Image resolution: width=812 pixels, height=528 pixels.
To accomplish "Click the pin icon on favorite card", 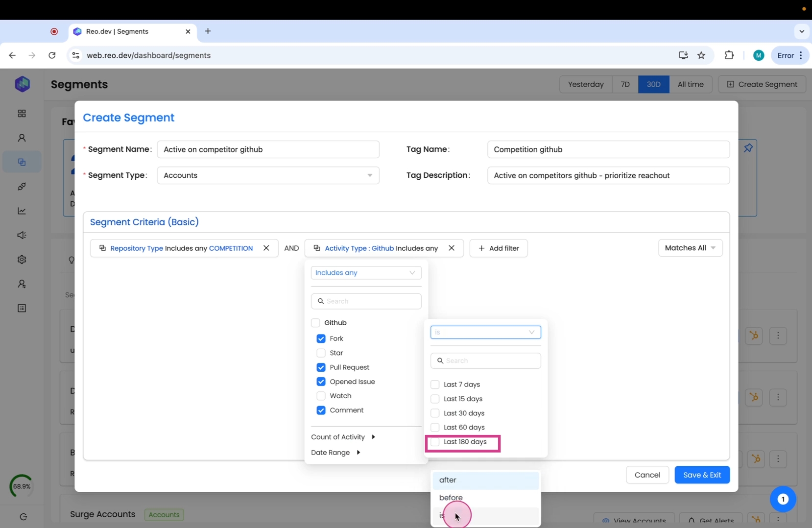I will click(748, 148).
